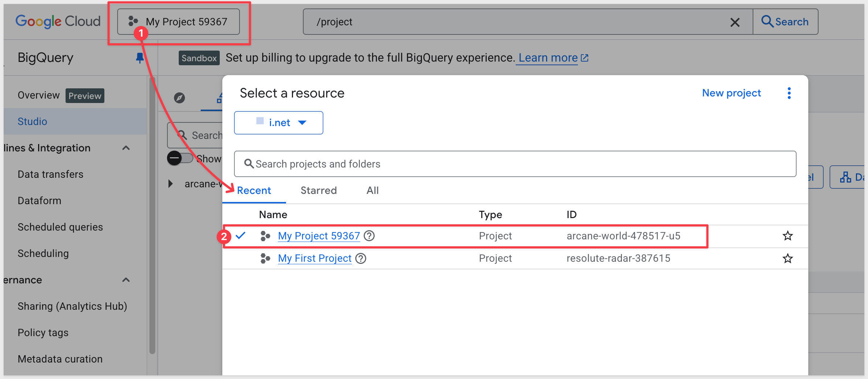The width and height of the screenshot is (868, 379).
Task: Clear the /project search text with X
Action: tap(735, 22)
